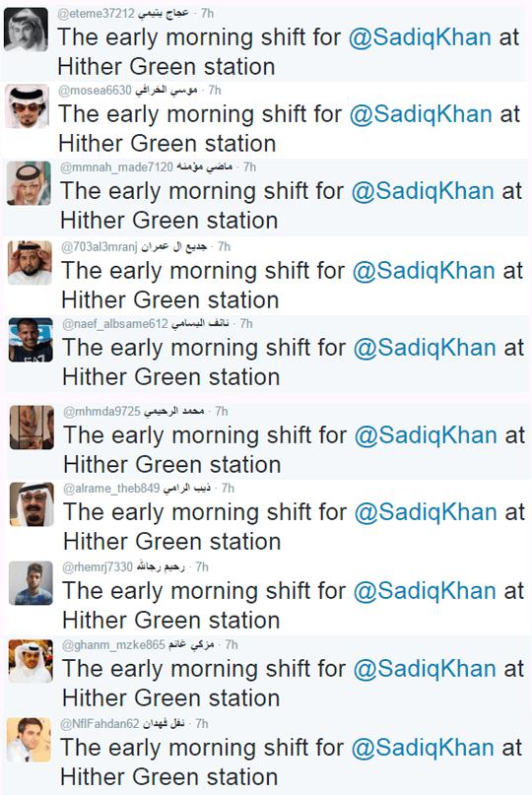Follow @SadiqKhan mention in @NflFahdan62's tweet
Image resolution: width=532 pixels, height=795 pixels.
[x=423, y=748]
